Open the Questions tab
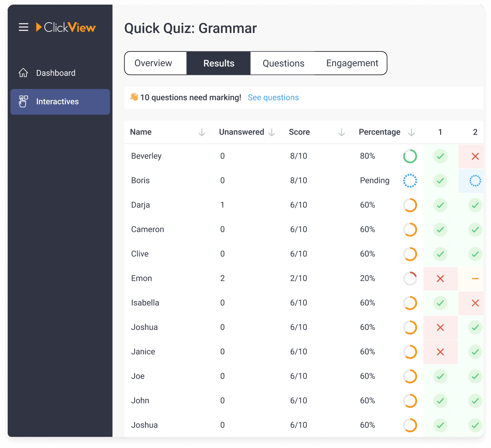The width and height of the screenshot is (491, 448). coord(283,63)
